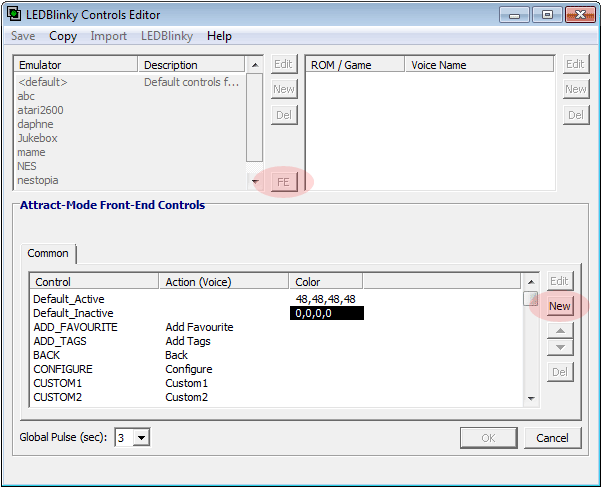Select the Jukebox emulator row
Screen dimensions: 602x488
(131, 138)
